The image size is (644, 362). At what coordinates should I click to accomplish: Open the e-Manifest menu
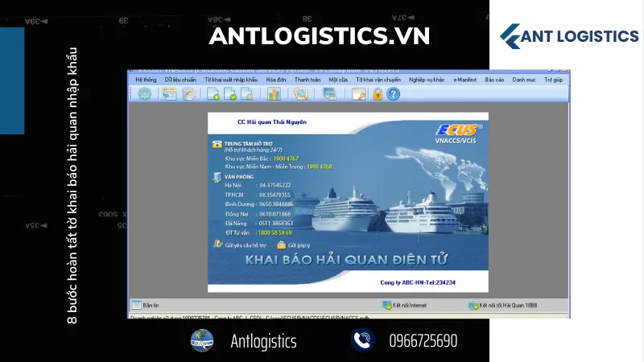click(x=465, y=80)
